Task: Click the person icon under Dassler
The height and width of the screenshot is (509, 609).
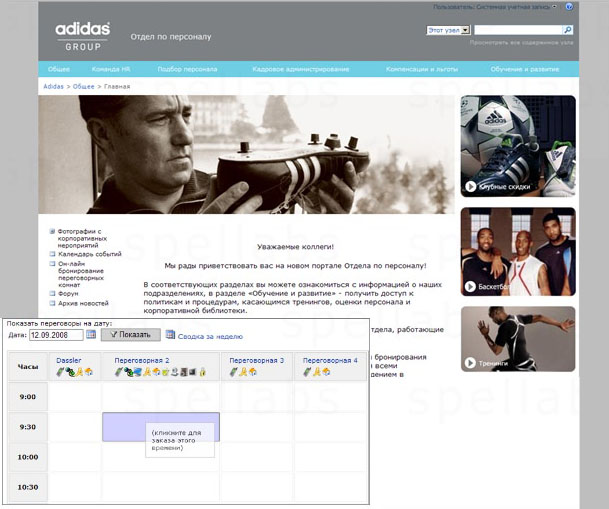Action: coord(80,372)
